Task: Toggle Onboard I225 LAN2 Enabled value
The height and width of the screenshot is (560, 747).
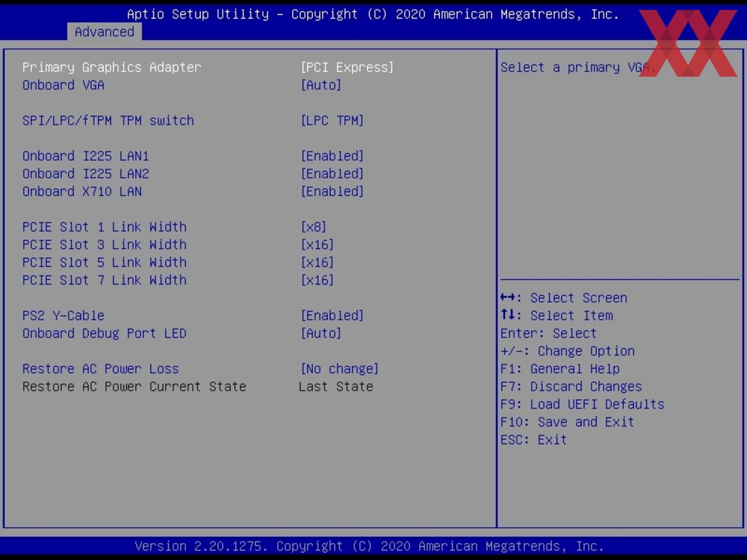Action: 332,173
